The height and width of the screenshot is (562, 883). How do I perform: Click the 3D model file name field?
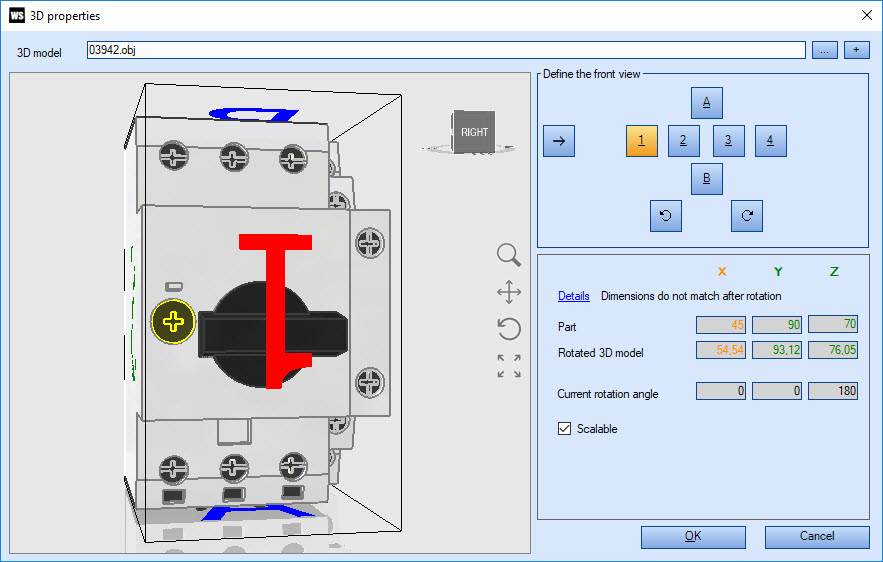point(446,50)
